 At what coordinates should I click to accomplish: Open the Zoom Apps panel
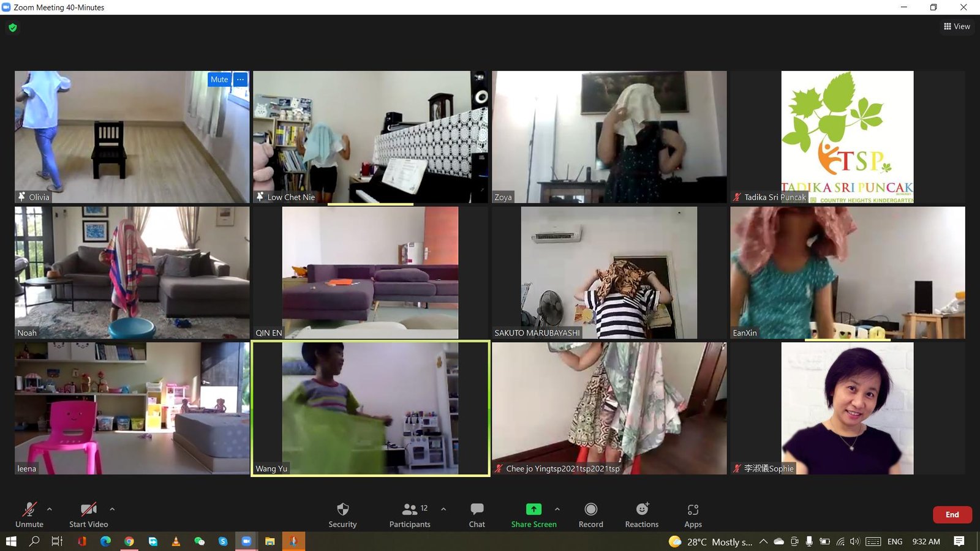pyautogui.click(x=693, y=514)
